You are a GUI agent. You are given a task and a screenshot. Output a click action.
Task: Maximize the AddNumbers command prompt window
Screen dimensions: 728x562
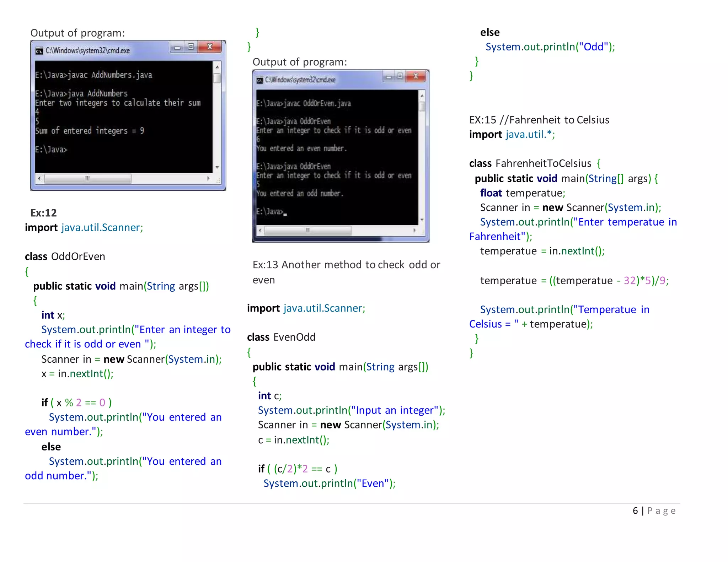click(191, 47)
